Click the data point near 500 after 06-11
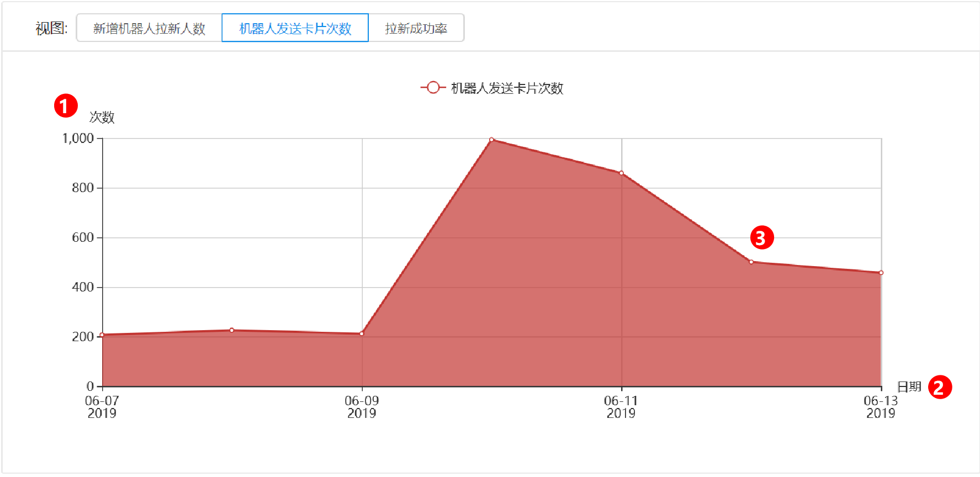Image resolution: width=980 pixels, height=477 pixels. click(751, 262)
